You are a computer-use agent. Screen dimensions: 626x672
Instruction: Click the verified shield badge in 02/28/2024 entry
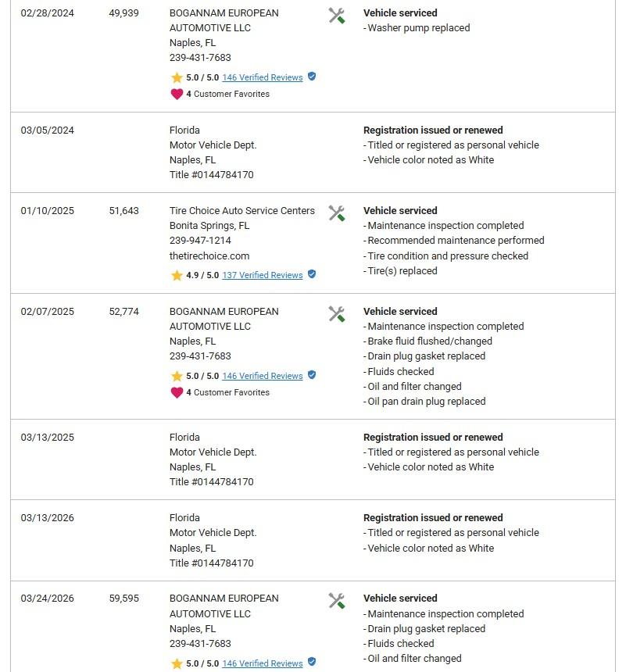312,77
